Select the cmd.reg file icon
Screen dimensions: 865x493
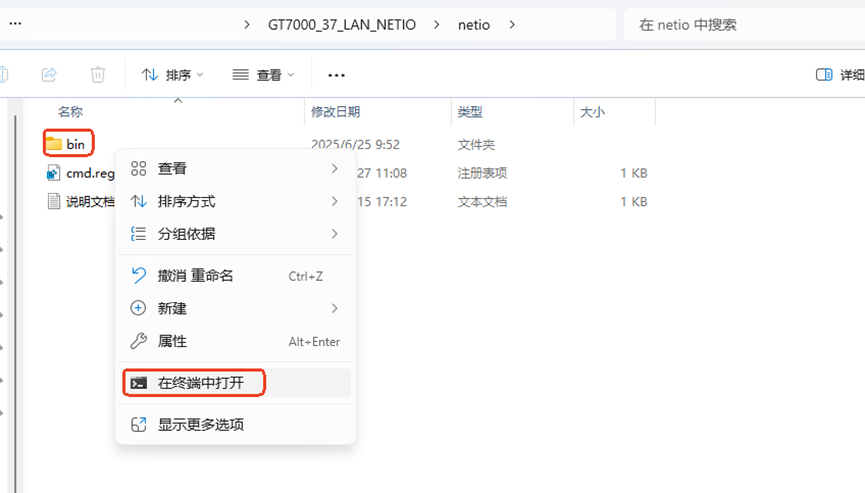pyautogui.click(x=53, y=173)
